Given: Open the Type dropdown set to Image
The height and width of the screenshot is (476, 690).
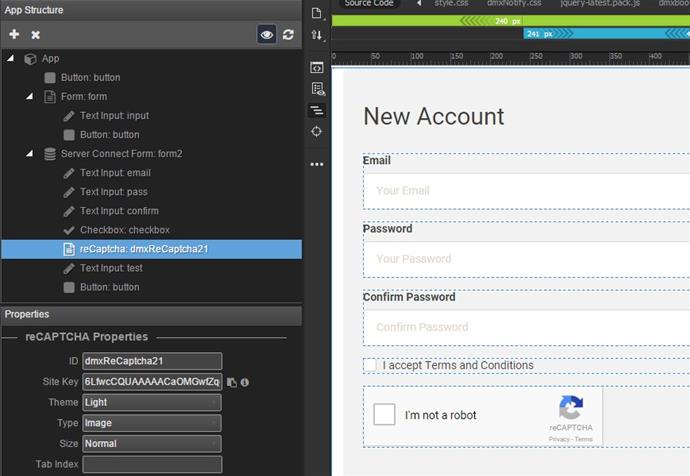Looking at the screenshot, I should tap(152, 423).
